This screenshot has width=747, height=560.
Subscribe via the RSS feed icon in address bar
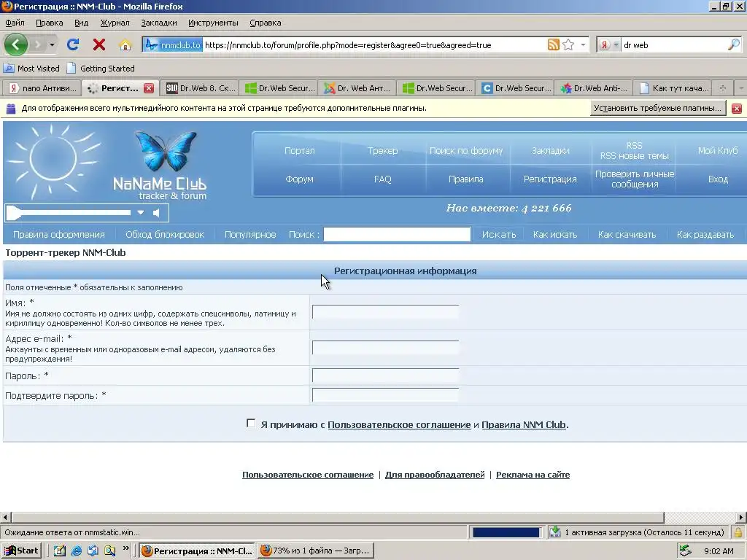coord(553,44)
